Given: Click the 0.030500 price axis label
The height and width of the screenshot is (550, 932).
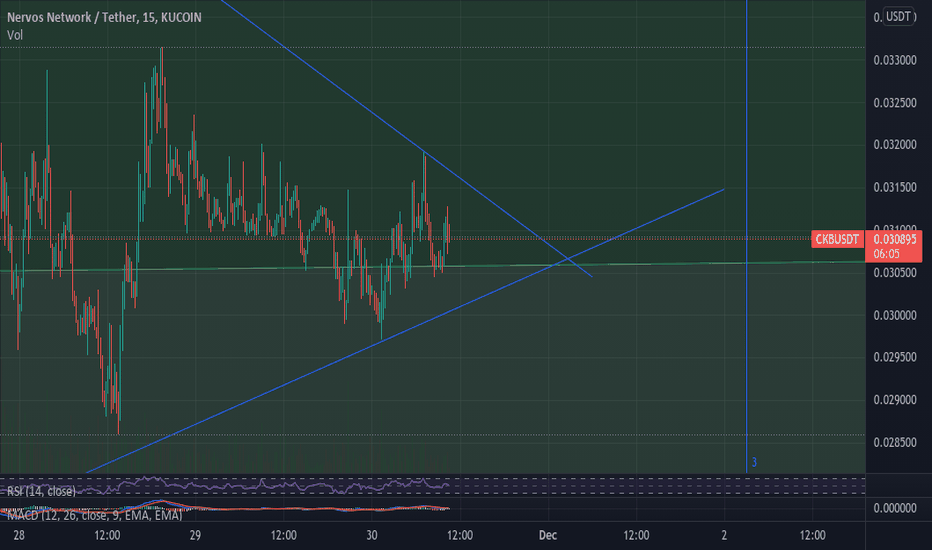Looking at the screenshot, I should point(895,272).
